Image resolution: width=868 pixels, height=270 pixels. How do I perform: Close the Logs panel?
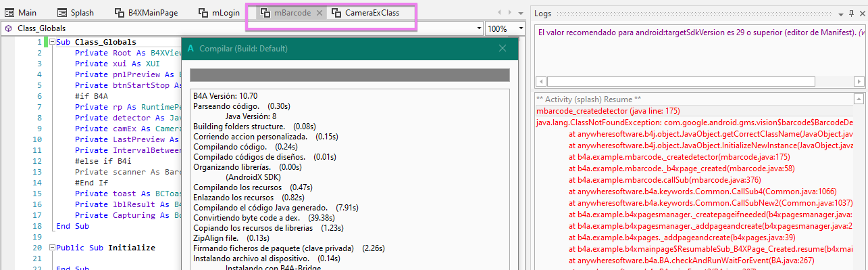click(862, 13)
